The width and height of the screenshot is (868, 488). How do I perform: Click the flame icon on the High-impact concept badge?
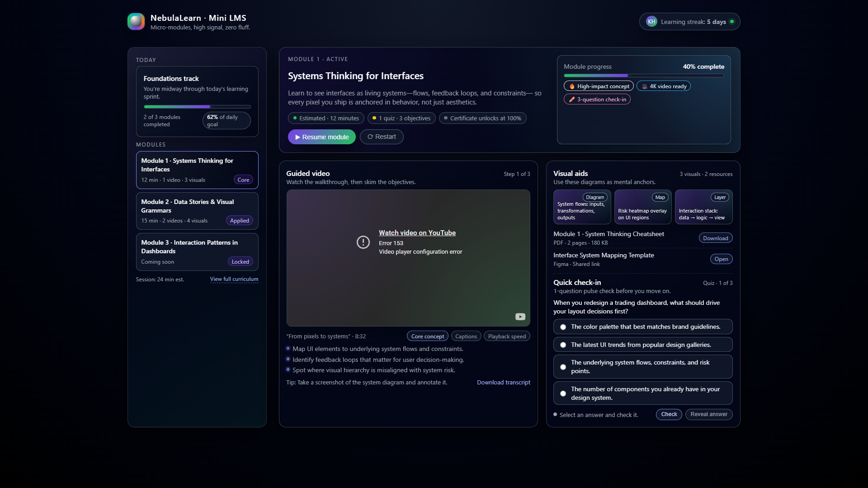571,85
